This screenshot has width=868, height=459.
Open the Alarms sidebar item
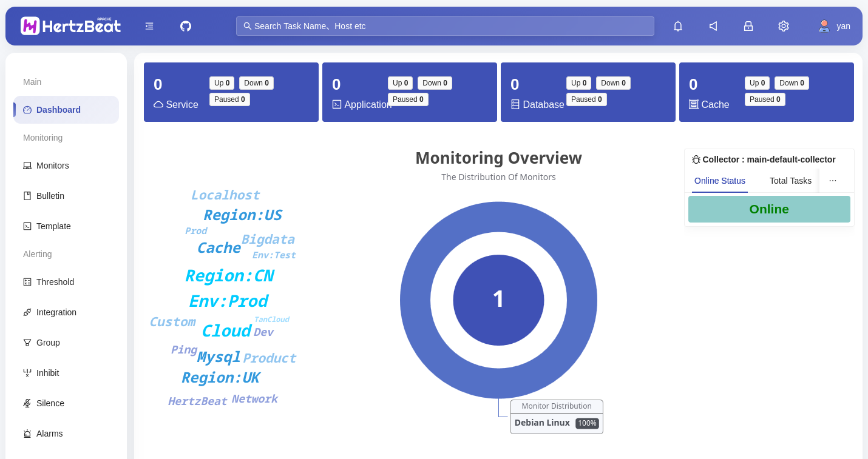tap(50, 434)
